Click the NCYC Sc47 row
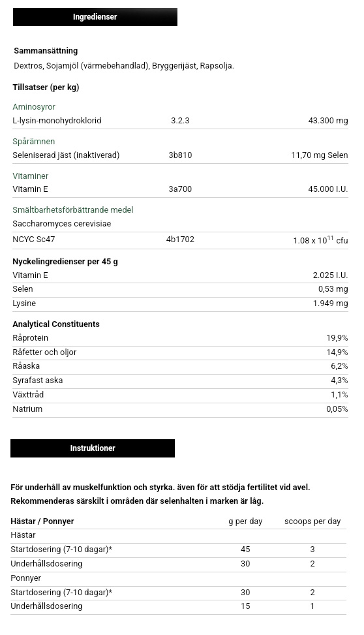 [x=180, y=240]
